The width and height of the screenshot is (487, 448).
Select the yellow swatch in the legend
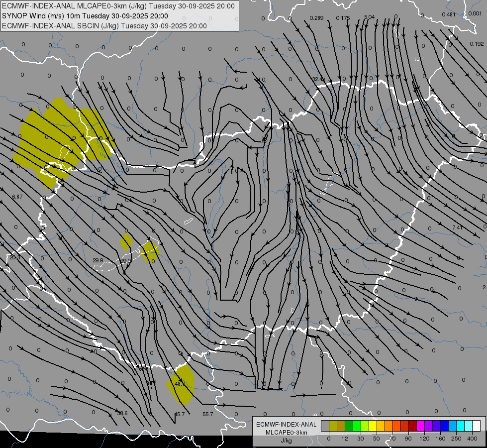tap(373, 426)
